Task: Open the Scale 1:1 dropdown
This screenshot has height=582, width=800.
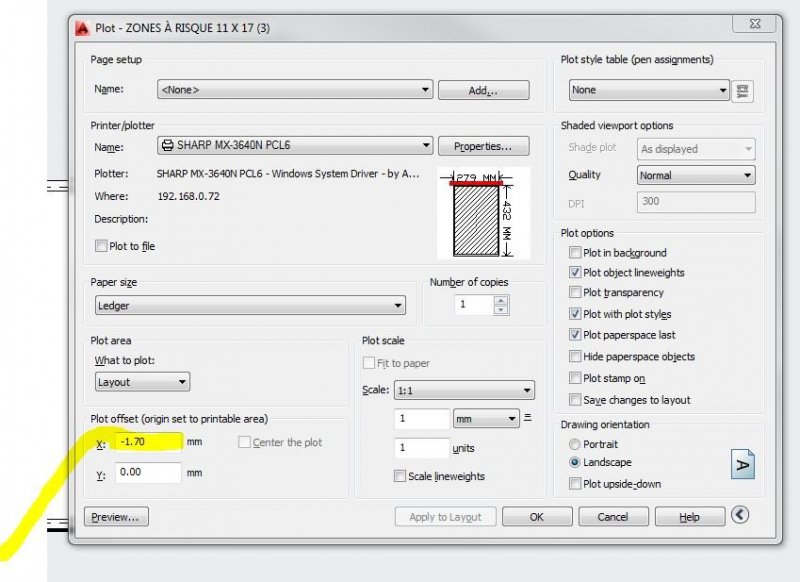Action: point(464,391)
